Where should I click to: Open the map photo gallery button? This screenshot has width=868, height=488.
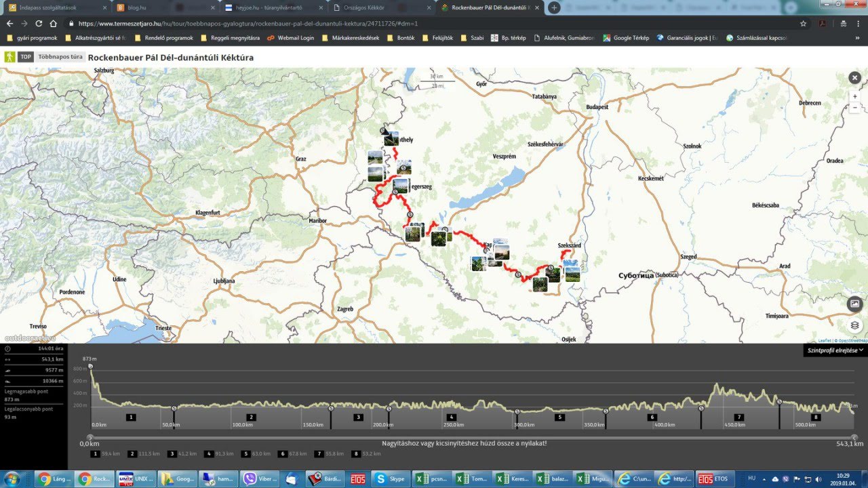[x=854, y=304]
